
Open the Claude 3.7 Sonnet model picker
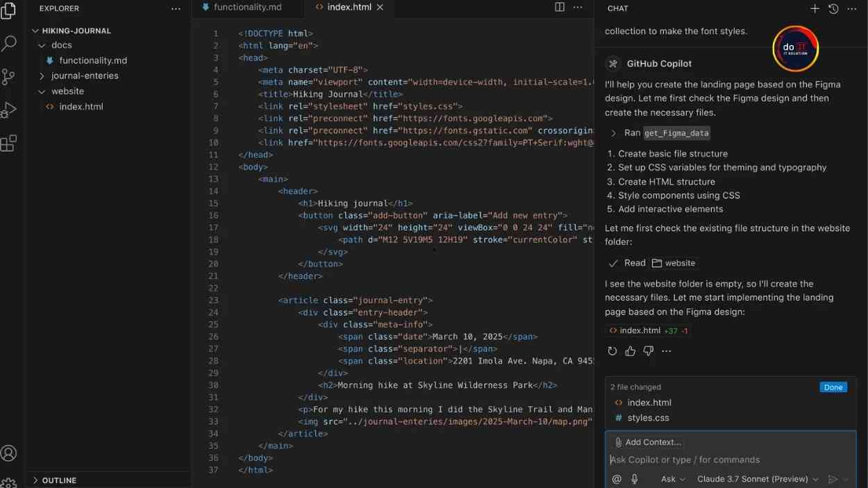[x=757, y=478]
